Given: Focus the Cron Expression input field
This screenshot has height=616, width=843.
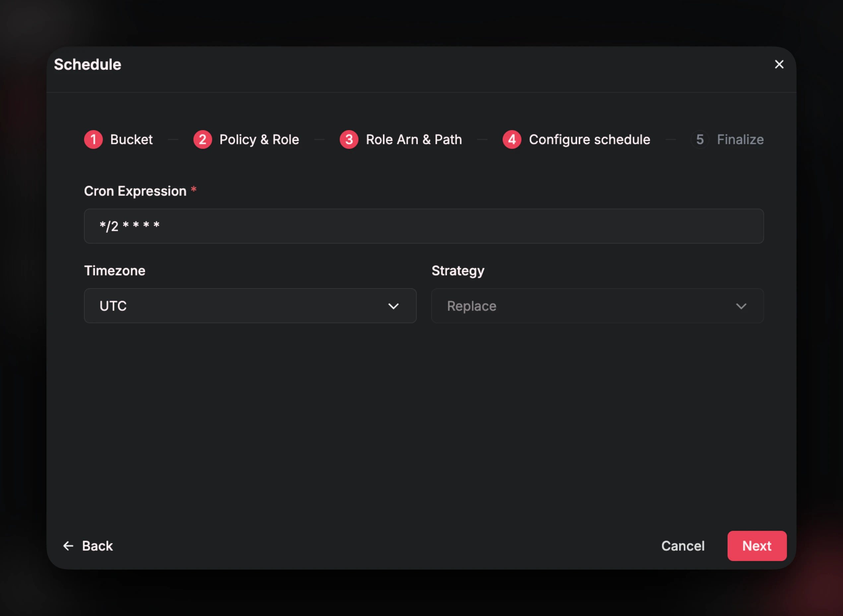Looking at the screenshot, I should tap(423, 226).
